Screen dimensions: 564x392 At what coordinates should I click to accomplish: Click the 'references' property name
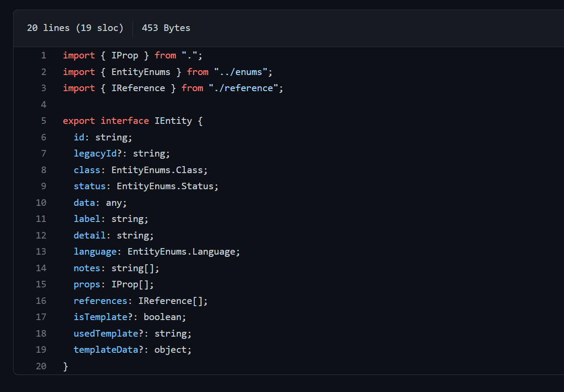[100, 301]
